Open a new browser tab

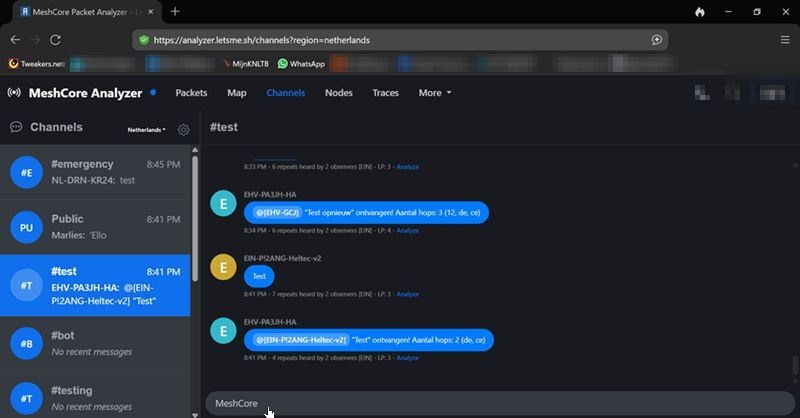[175, 11]
